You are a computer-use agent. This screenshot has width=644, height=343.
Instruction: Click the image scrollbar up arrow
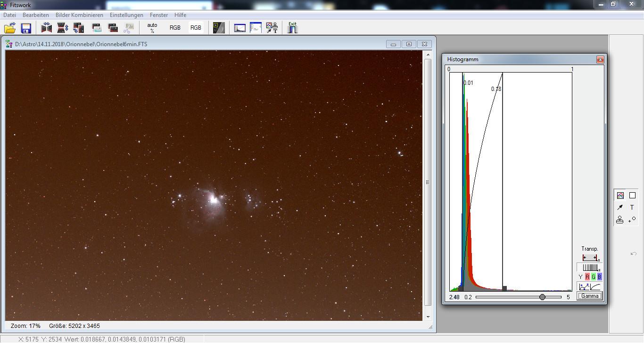click(x=428, y=54)
